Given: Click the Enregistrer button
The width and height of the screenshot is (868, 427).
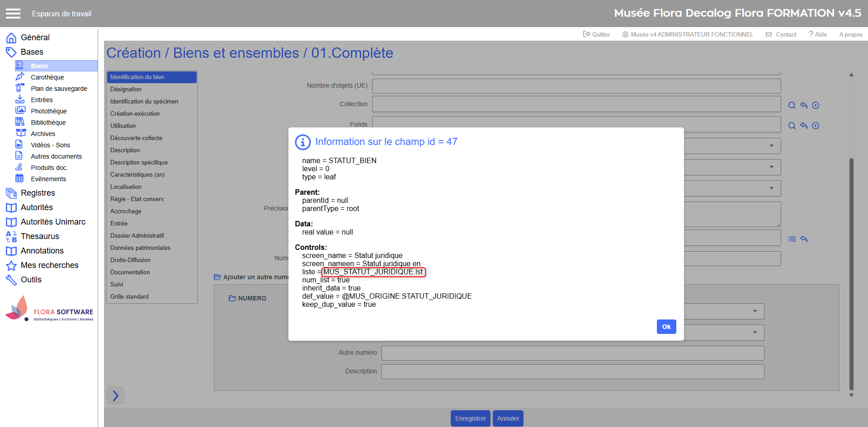Looking at the screenshot, I should pos(470,418).
